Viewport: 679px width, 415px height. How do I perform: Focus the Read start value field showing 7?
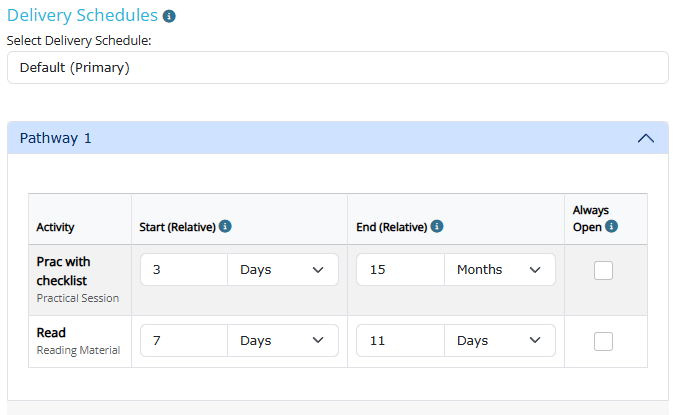coord(184,341)
